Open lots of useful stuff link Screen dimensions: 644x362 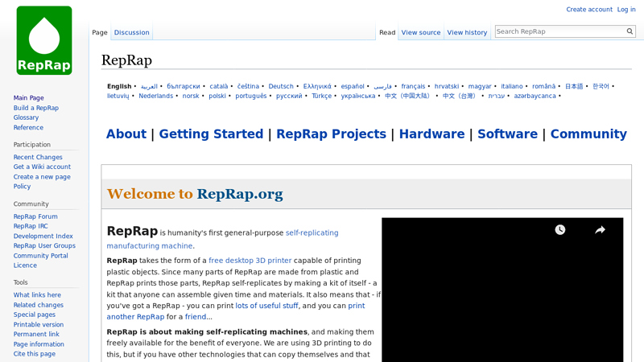(x=266, y=306)
